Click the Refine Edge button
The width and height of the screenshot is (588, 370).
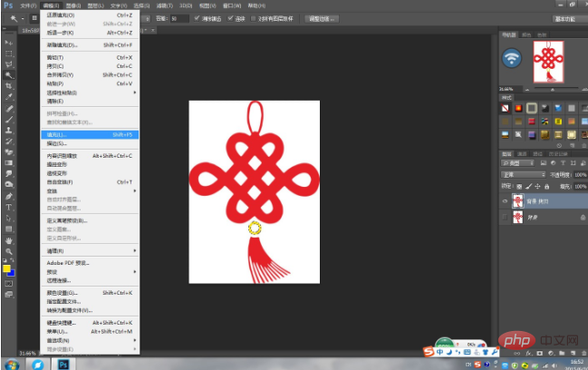point(322,18)
